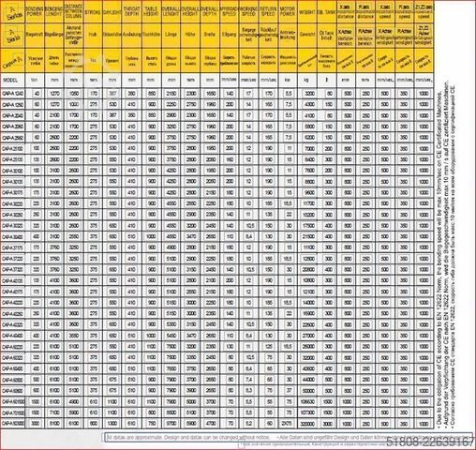Select the OVERALL DEPTH column header
The image size is (476, 450).
210,11
